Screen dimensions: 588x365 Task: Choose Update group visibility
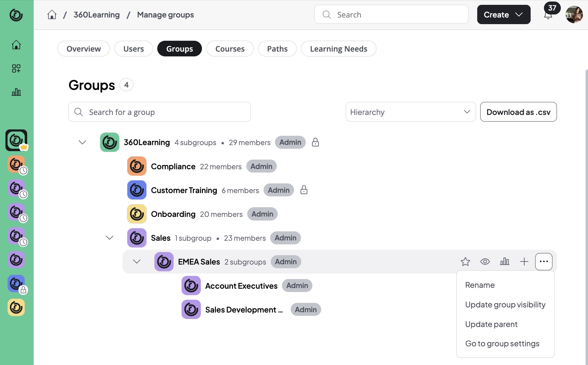(x=506, y=305)
